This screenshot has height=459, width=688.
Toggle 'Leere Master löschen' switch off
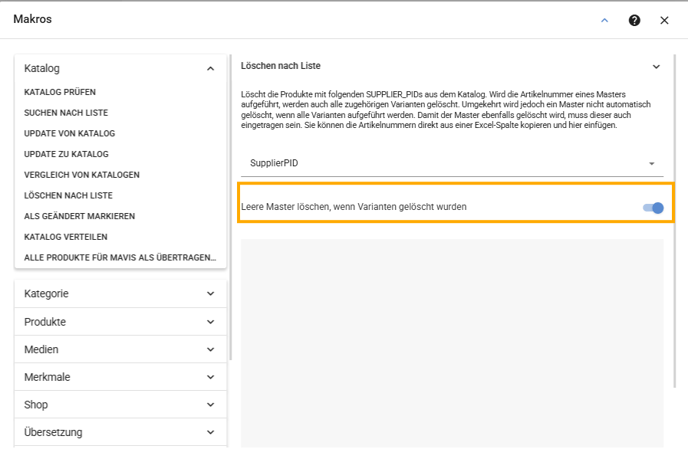653,208
